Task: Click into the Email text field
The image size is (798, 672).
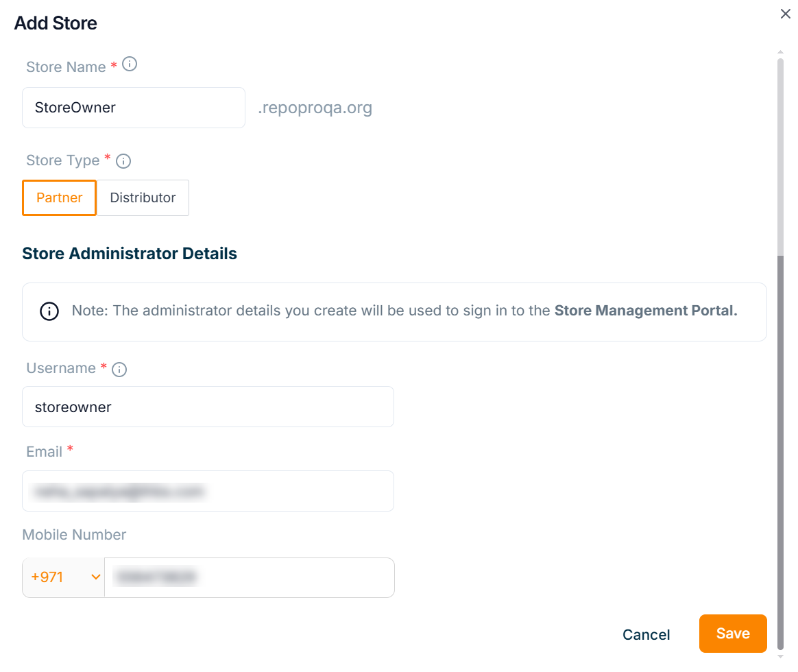Action: [x=208, y=491]
